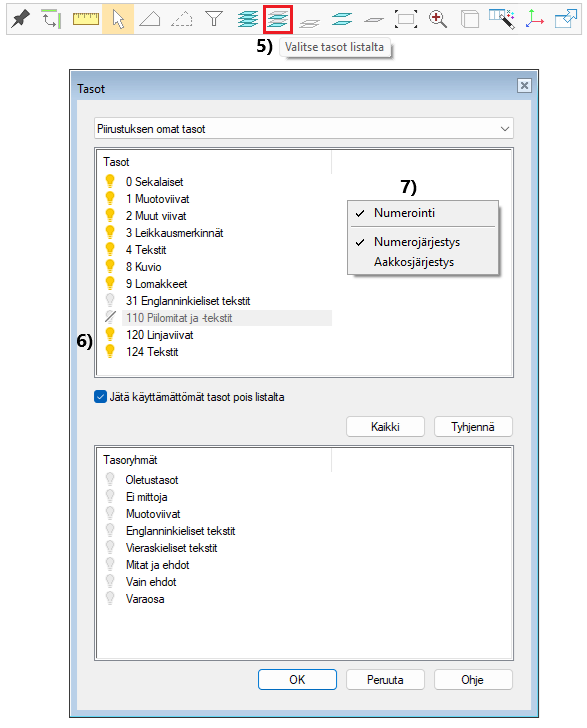Image resolution: width=587 pixels, height=728 pixels.
Task: Select the yellow ruler measure tool
Action: click(86, 19)
